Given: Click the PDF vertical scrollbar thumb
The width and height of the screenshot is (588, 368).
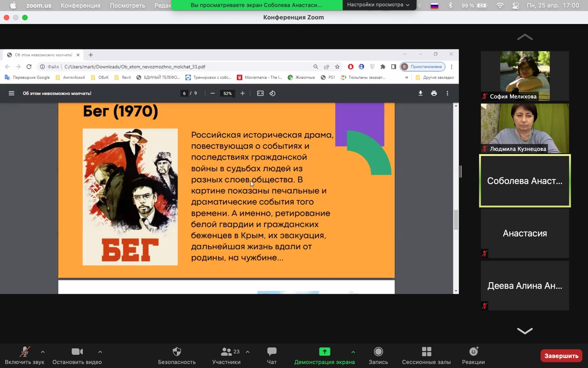Looking at the screenshot, I should point(456,220).
